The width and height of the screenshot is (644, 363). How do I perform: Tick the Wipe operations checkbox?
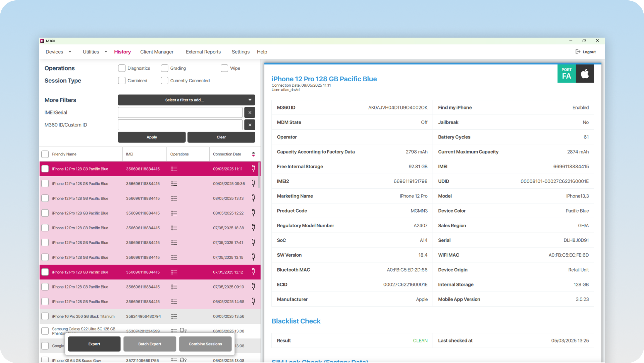pyautogui.click(x=224, y=68)
